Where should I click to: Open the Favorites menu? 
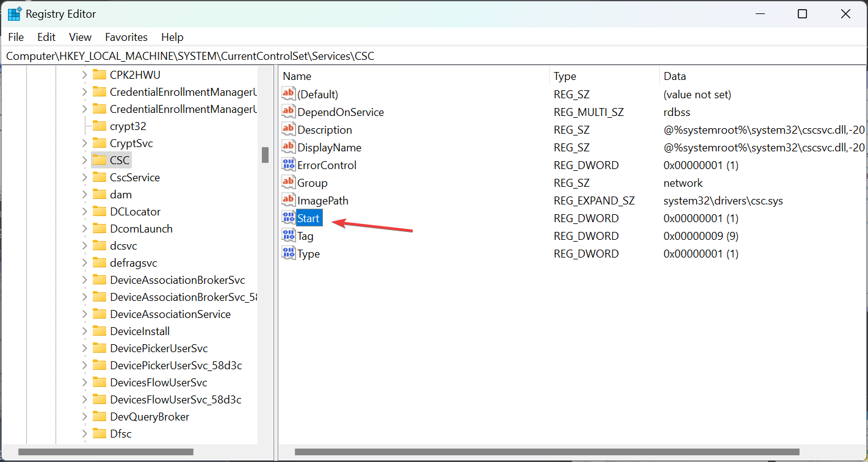click(x=126, y=37)
